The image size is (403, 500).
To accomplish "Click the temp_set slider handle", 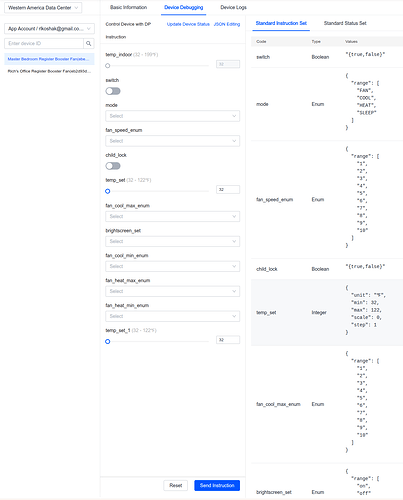I will [x=107, y=191].
